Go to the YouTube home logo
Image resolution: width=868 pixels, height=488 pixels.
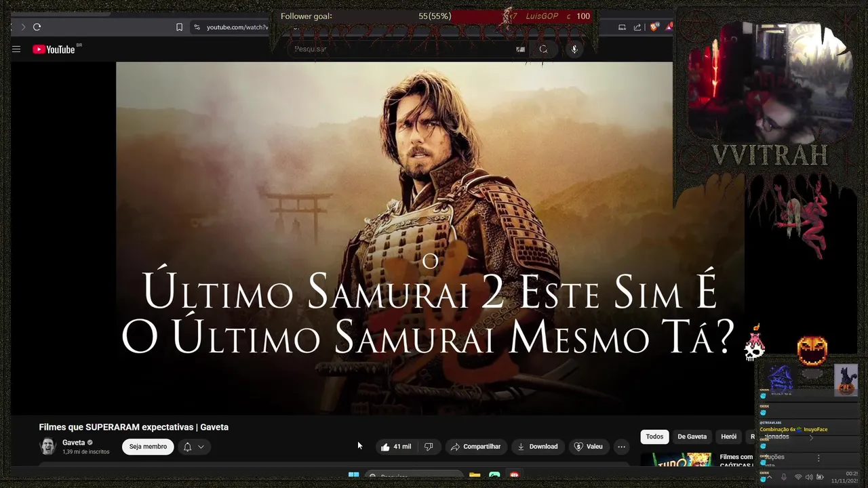54,49
